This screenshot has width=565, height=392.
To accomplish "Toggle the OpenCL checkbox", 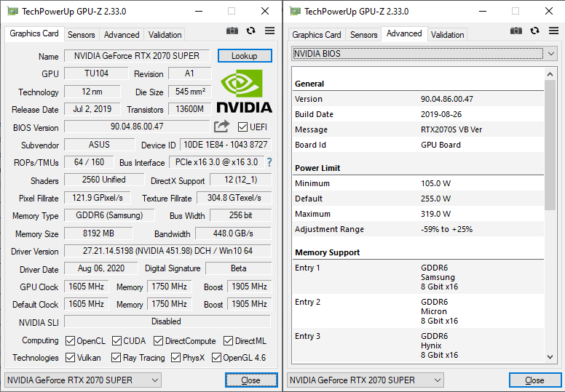I will click(x=71, y=340).
